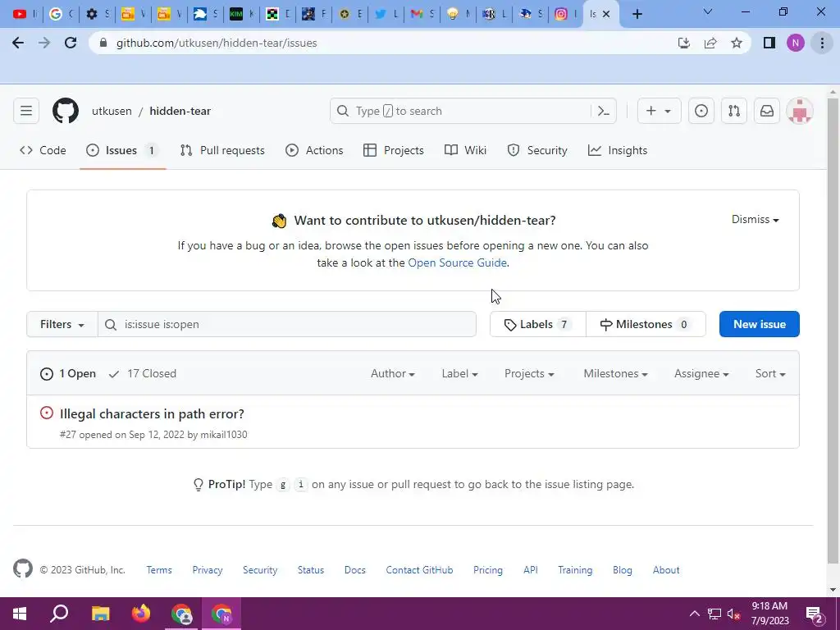
Task: Open Windows Start menu
Action: (20, 614)
